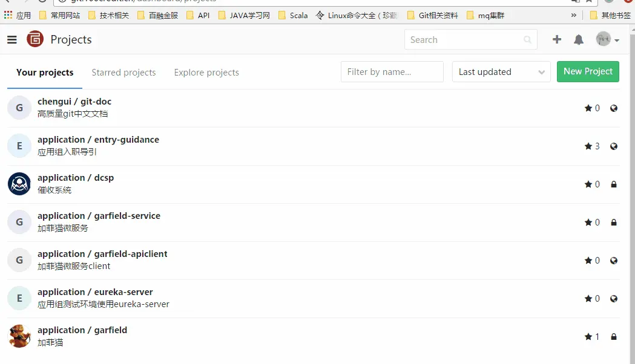The image size is (635, 364).
Task: Click the star icon on garfield row
Action: (588, 337)
